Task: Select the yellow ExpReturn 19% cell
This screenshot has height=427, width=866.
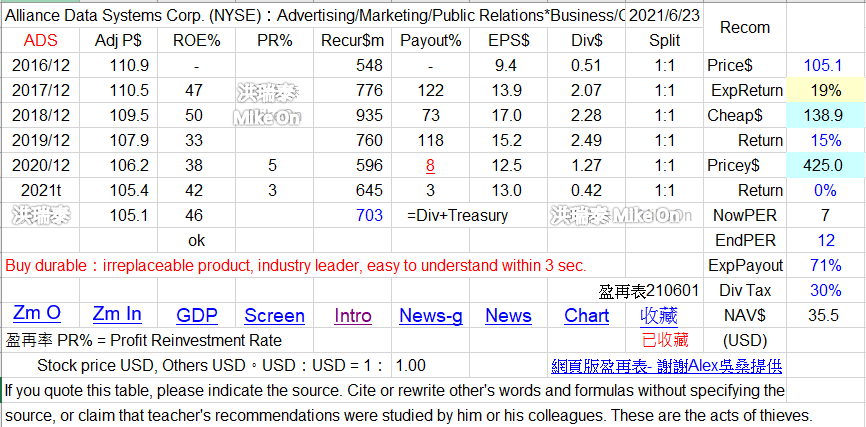Action: (825, 90)
